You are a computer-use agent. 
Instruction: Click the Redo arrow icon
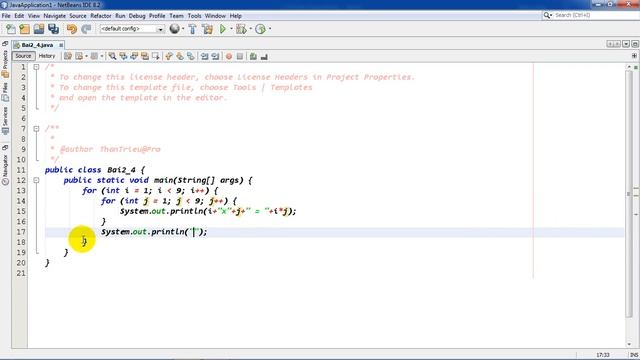pyautogui.click(x=86, y=29)
